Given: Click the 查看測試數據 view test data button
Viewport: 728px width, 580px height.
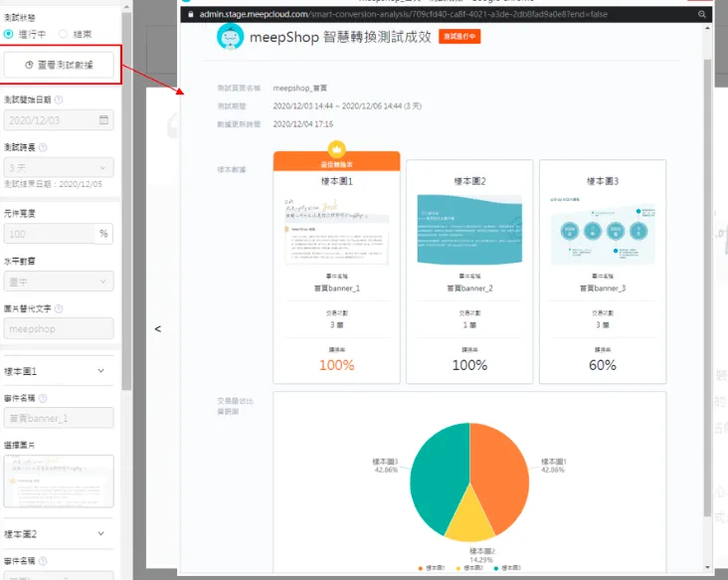Looking at the screenshot, I should (59, 65).
